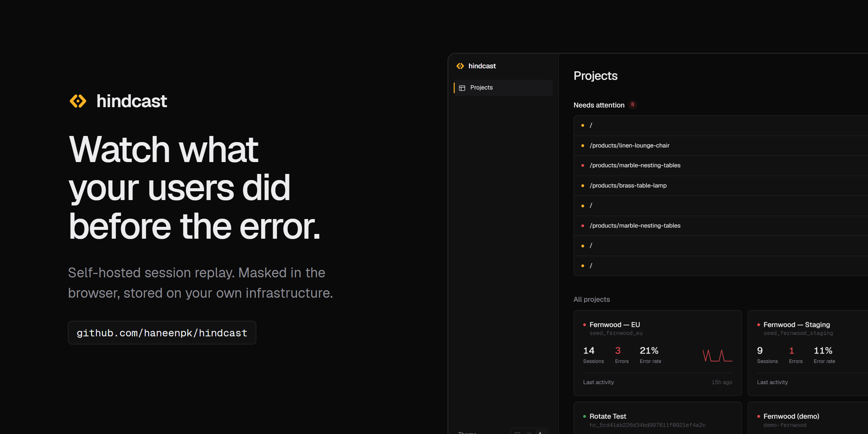The width and height of the screenshot is (868, 434).
Task: Click the 15h ago last activity time
Action: 722,382
